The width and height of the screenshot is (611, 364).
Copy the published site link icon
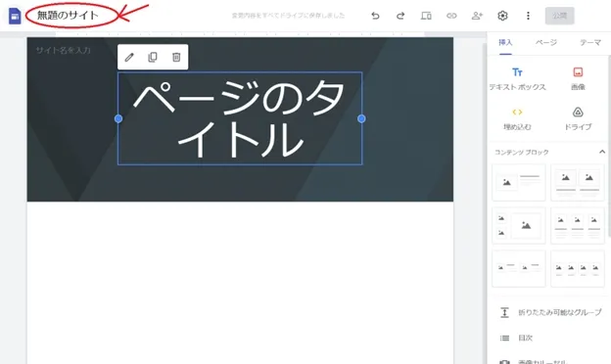click(451, 16)
